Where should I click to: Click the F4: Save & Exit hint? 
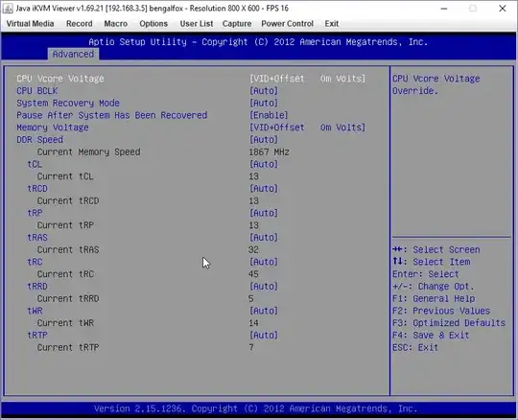[x=431, y=336]
